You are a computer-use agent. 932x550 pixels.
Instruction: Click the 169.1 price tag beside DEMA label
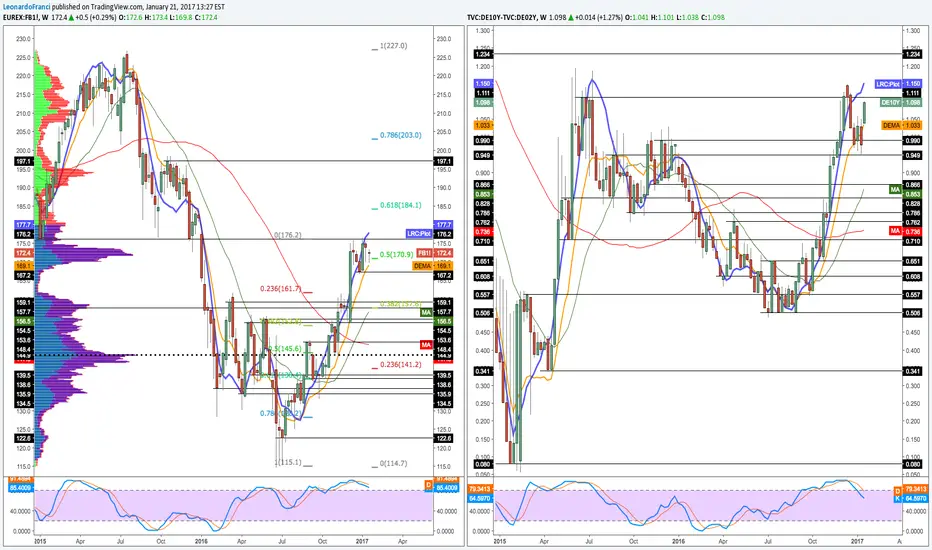click(443, 266)
